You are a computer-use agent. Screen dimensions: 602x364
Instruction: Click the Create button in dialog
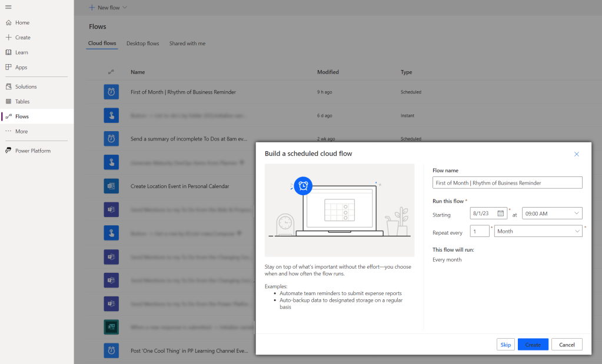tap(533, 345)
